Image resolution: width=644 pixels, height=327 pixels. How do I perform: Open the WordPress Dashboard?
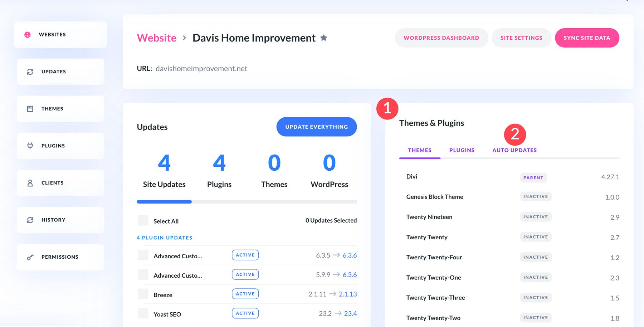click(x=441, y=38)
